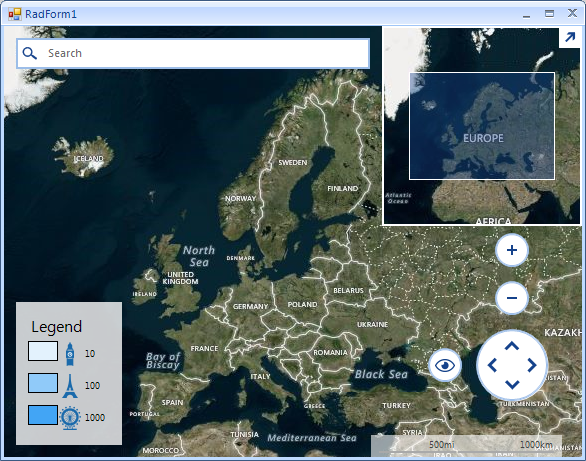The width and height of the screenshot is (586, 461).
Task: Click the NORWAY label on the map
Action: pyautogui.click(x=240, y=198)
